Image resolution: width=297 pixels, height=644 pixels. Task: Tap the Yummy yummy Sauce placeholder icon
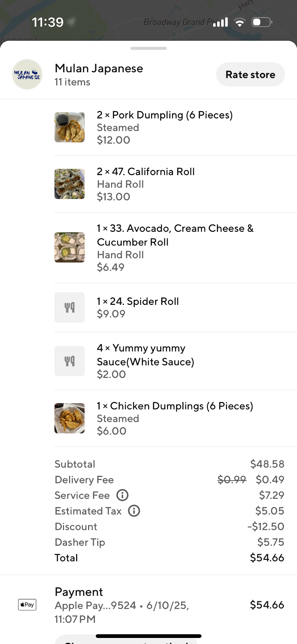[70, 361]
